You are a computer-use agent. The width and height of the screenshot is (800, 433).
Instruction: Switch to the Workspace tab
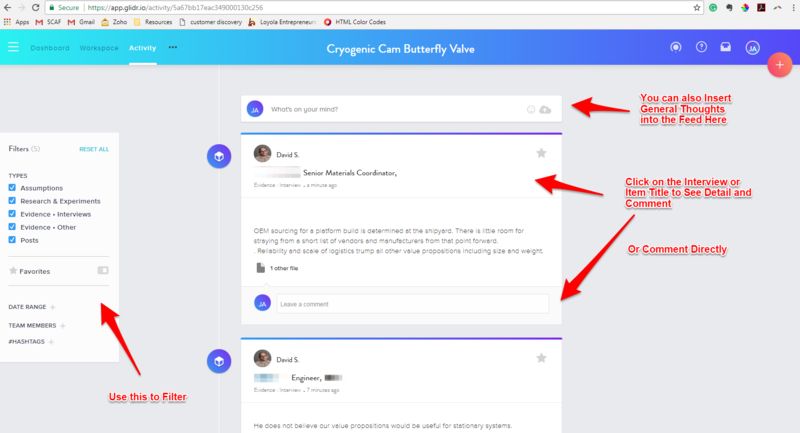tap(99, 48)
